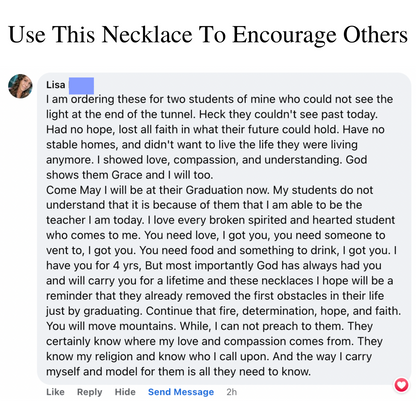Screen dimensions: 416x416
Task: Click the word 'Encourage' in the title
Action: click(x=284, y=35)
